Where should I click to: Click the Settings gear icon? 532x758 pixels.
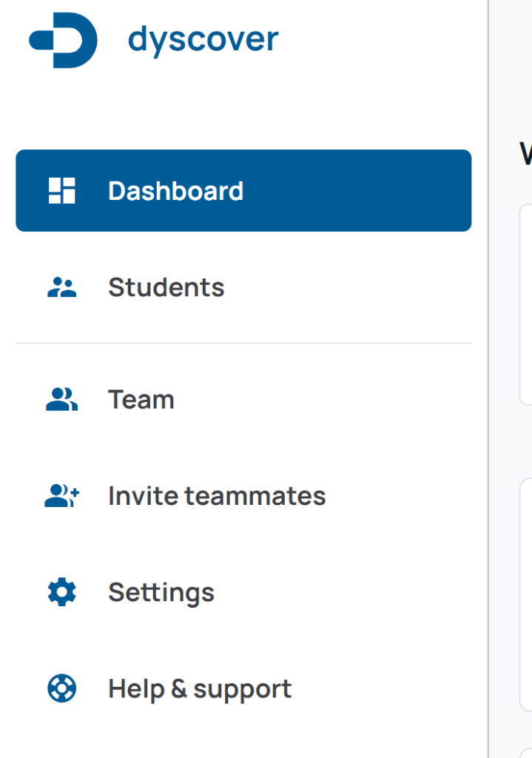(x=62, y=591)
